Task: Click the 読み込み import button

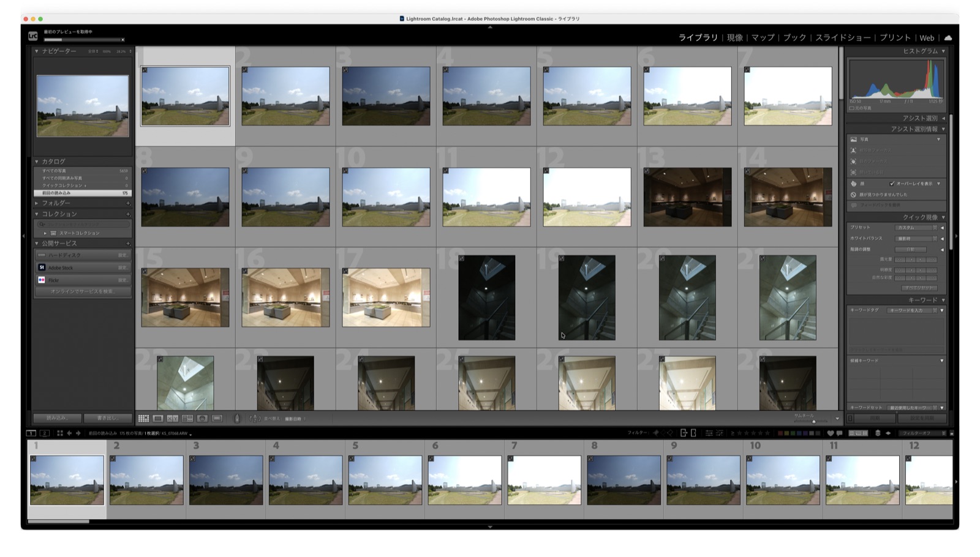Action: coord(57,418)
